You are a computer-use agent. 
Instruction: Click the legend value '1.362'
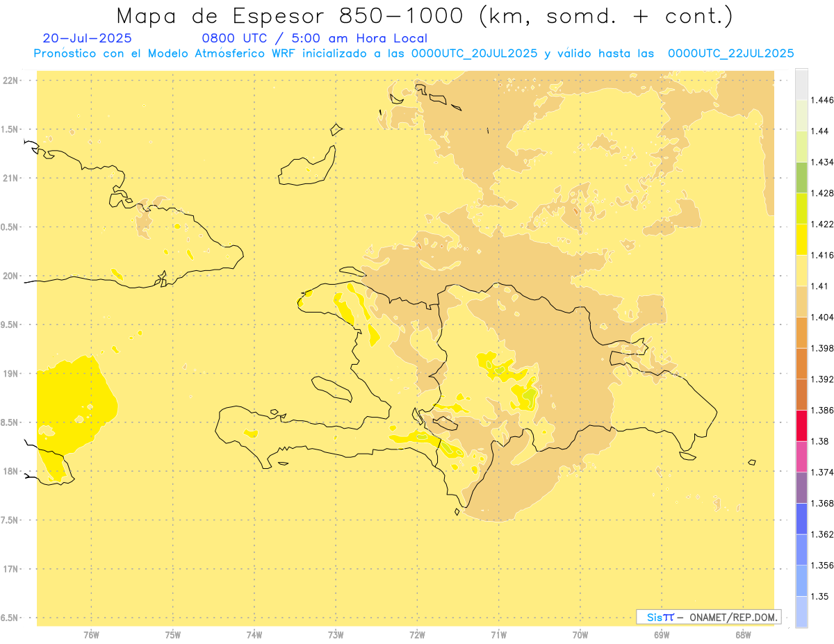(x=822, y=534)
